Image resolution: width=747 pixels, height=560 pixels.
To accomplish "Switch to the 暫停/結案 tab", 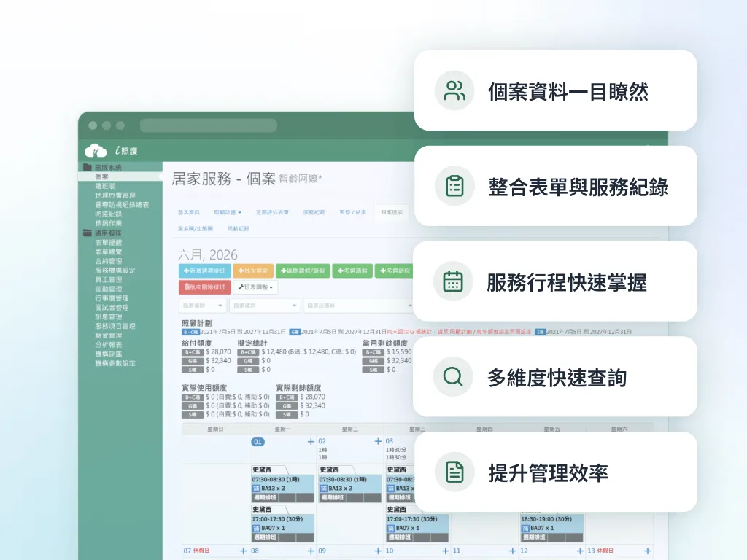I will (352, 212).
